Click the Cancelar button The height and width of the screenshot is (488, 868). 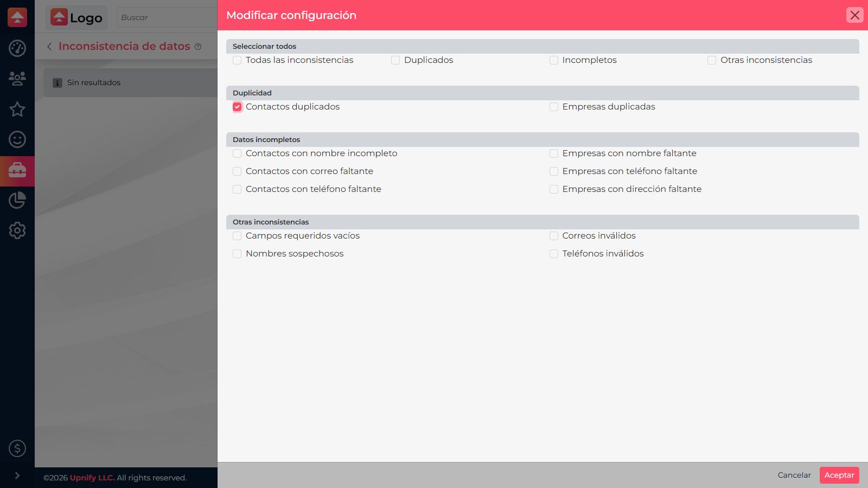tap(794, 475)
